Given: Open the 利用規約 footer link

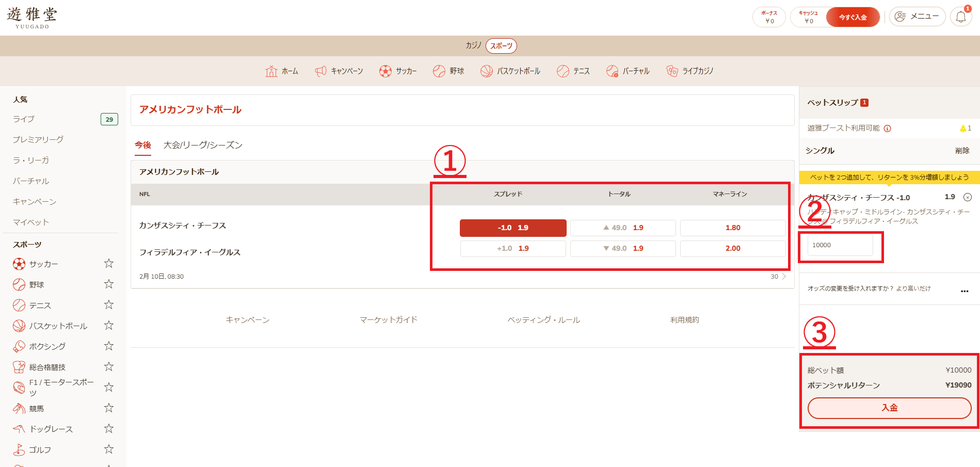Looking at the screenshot, I should (685, 320).
